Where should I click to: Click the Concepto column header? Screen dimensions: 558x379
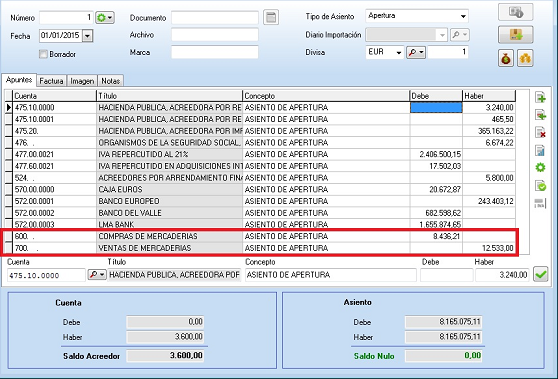click(326, 96)
